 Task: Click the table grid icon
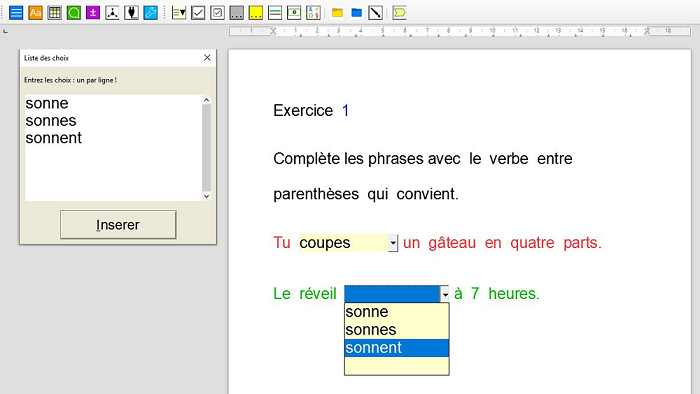click(x=54, y=12)
